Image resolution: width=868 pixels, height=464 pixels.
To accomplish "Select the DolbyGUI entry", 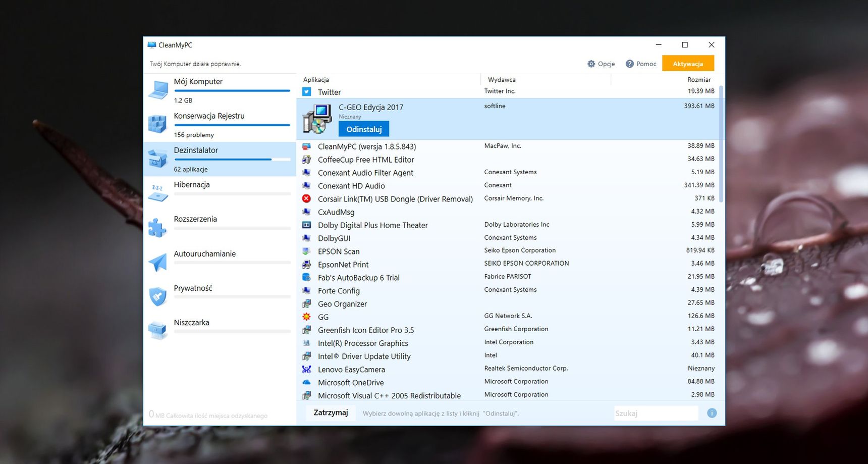I will click(x=508, y=238).
